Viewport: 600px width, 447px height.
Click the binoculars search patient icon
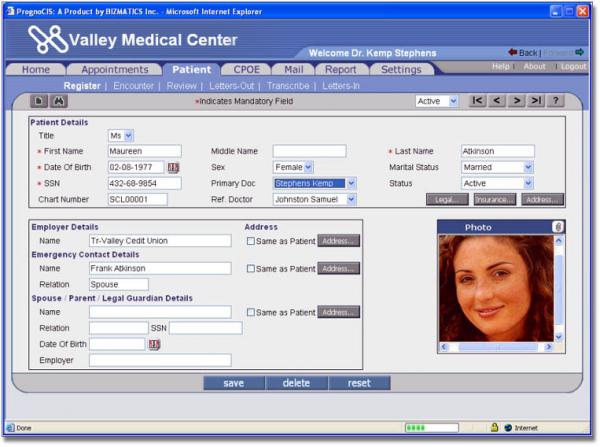(x=58, y=101)
